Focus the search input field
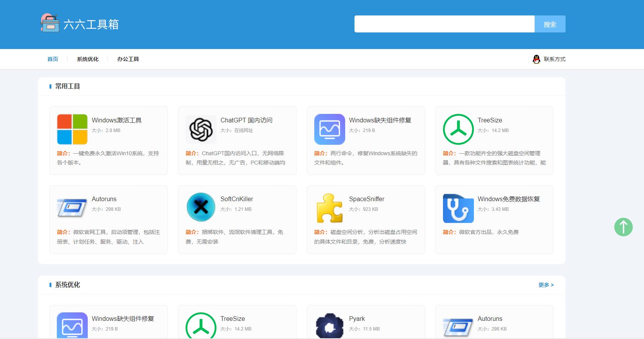Image resolution: width=644 pixels, height=339 pixels. click(445, 24)
